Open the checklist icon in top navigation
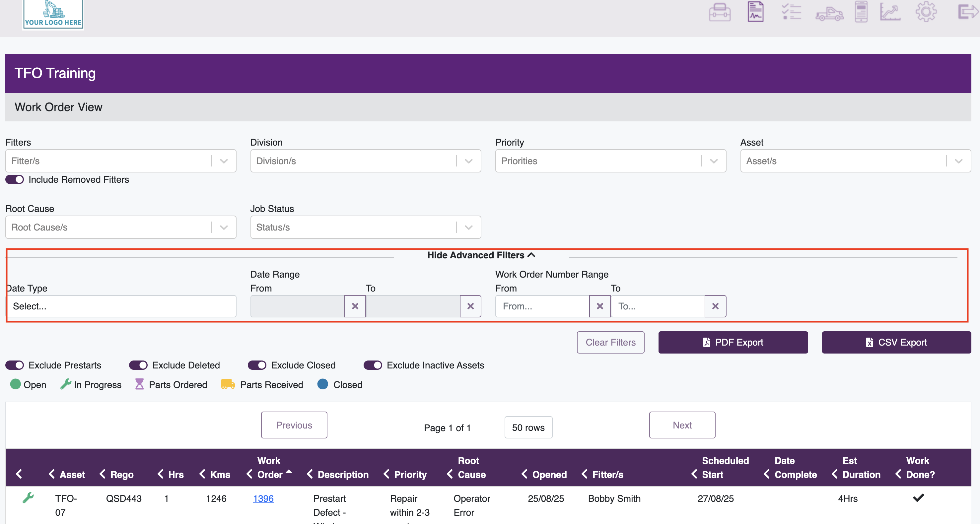 click(x=791, y=12)
